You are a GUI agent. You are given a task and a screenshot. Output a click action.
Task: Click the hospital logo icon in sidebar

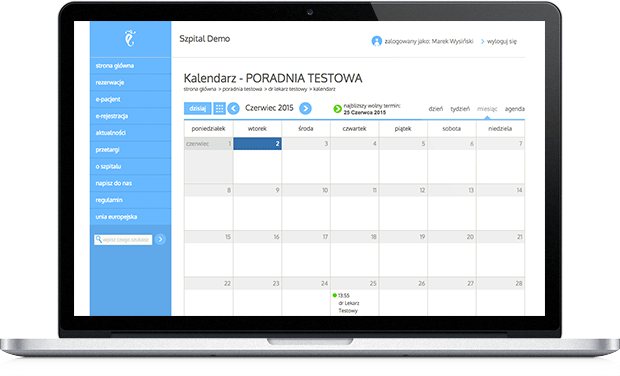[130, 38]
